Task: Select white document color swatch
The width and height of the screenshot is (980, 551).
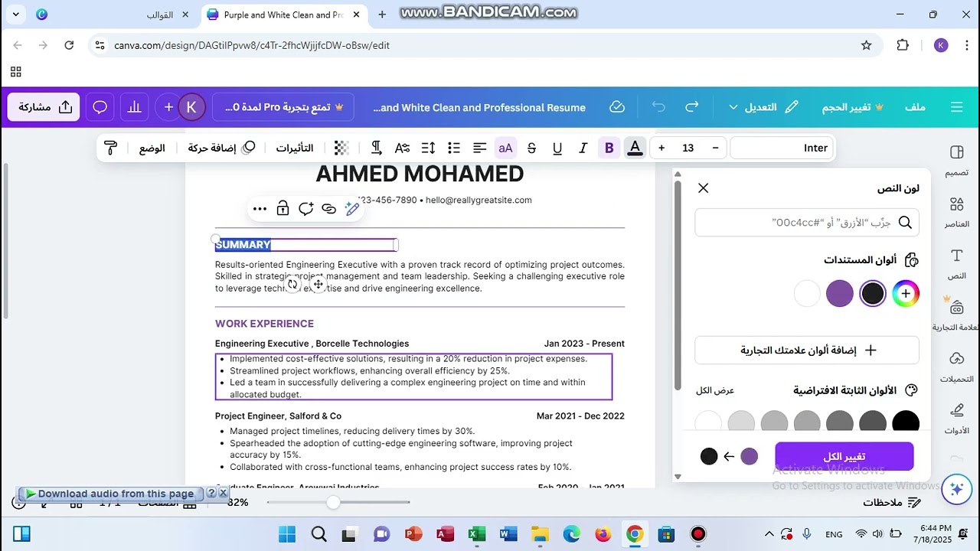Action: [807, 293]
